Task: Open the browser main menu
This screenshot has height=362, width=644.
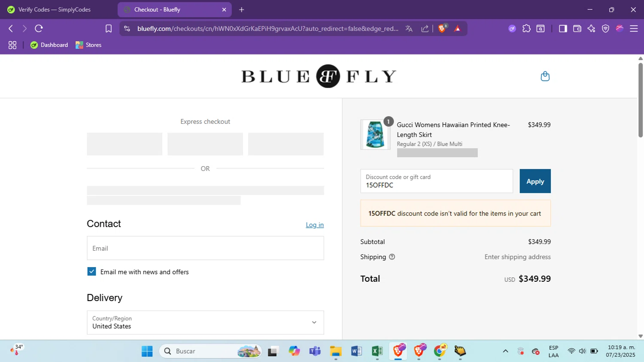Action: 634,29
